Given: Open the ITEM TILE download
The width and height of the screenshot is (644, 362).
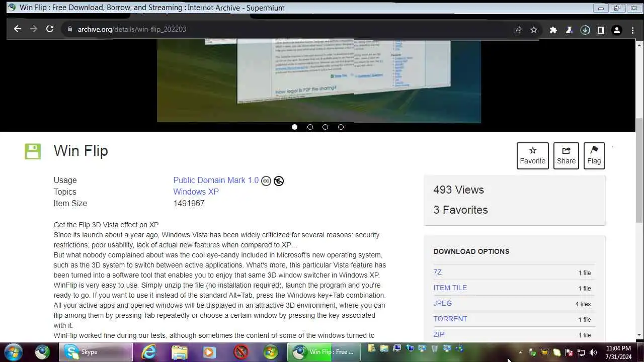Looking at the screenshot, I should click(450, 288).
